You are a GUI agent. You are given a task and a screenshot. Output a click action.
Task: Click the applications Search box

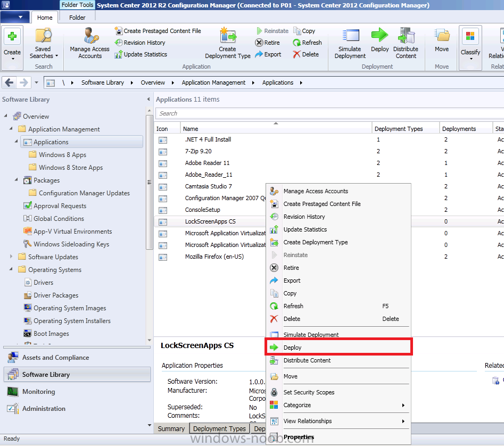coord(330,113)
